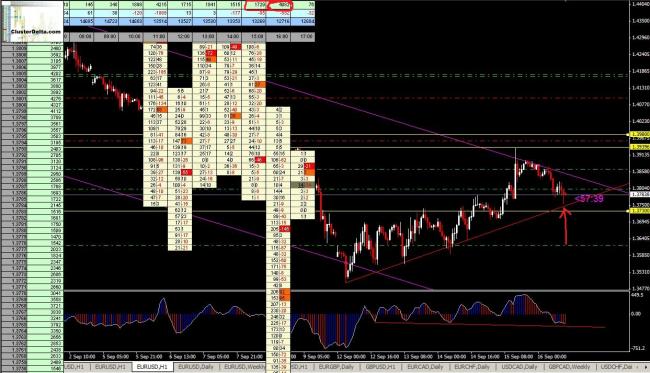Switch to the EURCHF,Daily tab

pyautogui.click(x=472, y=367)
